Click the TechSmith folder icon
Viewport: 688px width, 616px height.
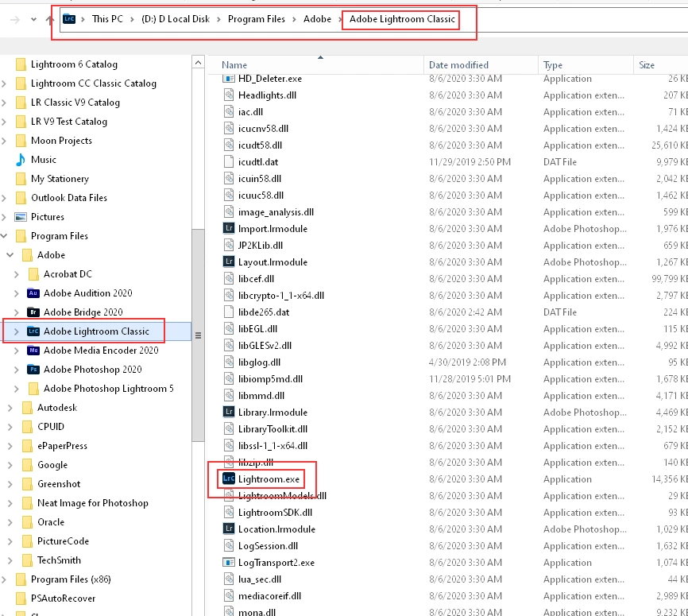click(27, 560)
